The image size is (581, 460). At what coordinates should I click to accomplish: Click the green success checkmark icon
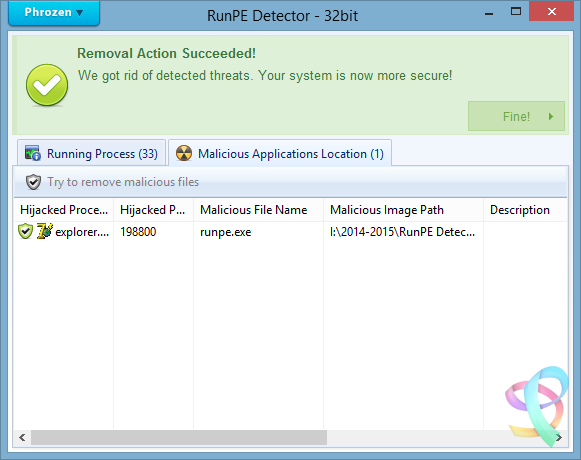47,85
